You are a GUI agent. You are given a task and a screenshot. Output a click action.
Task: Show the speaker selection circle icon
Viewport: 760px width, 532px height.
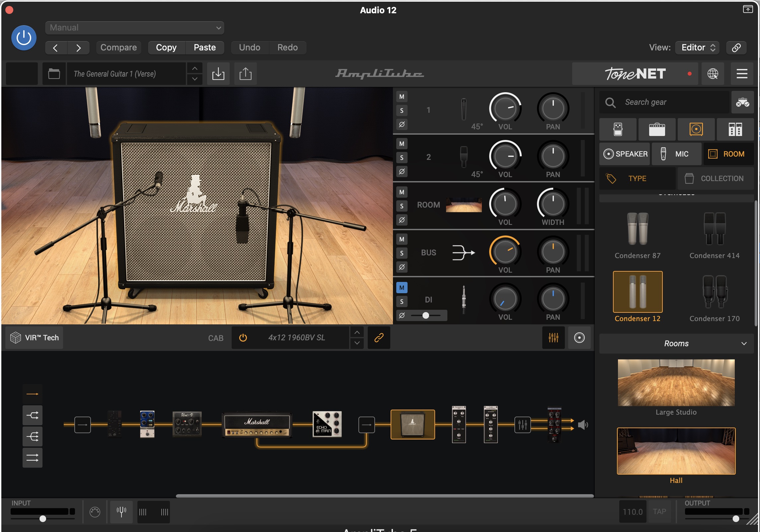(579, 338)
